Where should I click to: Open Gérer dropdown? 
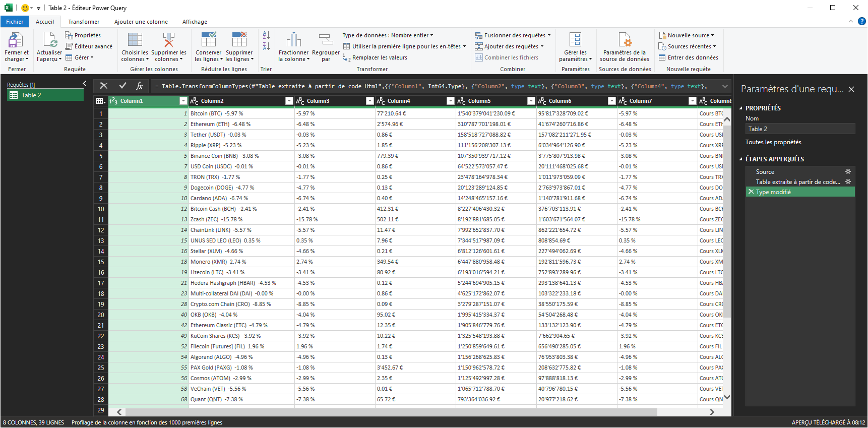click(x=80, y=57)
